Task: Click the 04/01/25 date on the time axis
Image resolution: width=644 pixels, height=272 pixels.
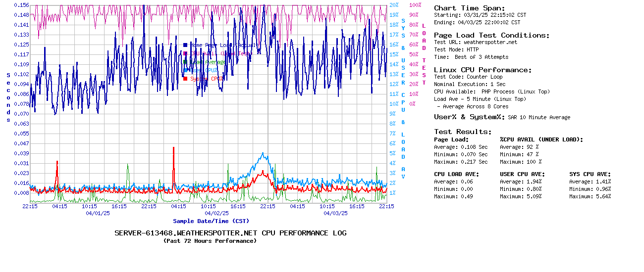Action: point(98,214)
